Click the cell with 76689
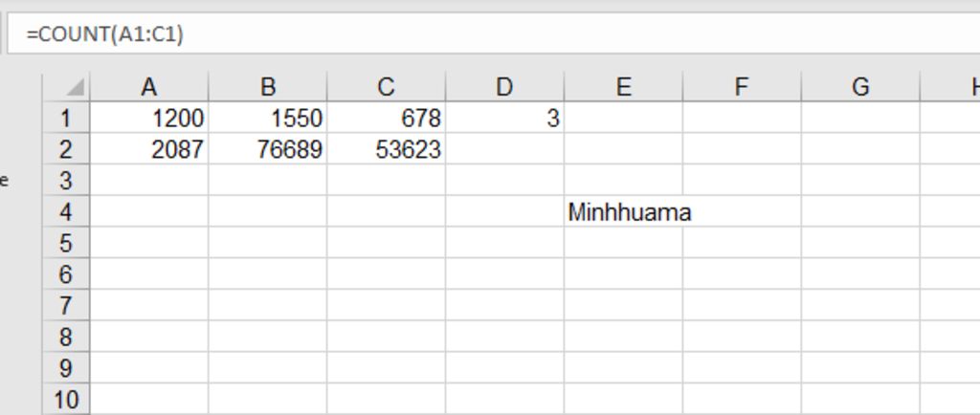This screenshot has height=415, width=980. coord(268,149)
